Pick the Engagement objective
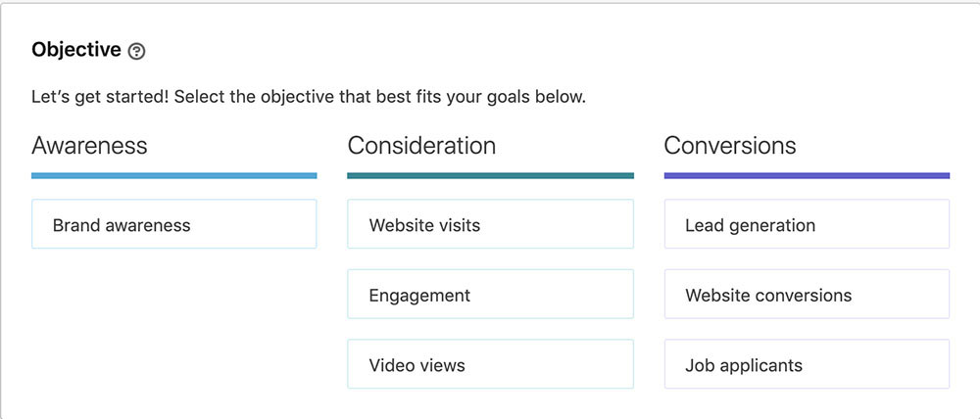The image size is (980, 419). pos(490,294)
